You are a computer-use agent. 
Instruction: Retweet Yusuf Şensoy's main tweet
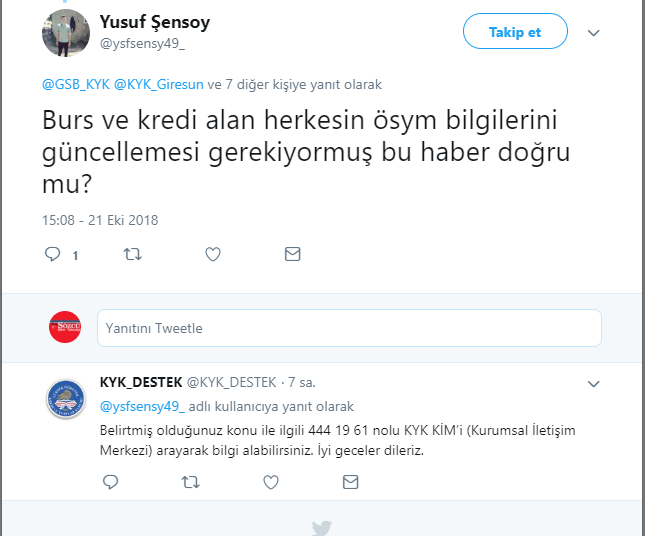[x=132, y=255]
